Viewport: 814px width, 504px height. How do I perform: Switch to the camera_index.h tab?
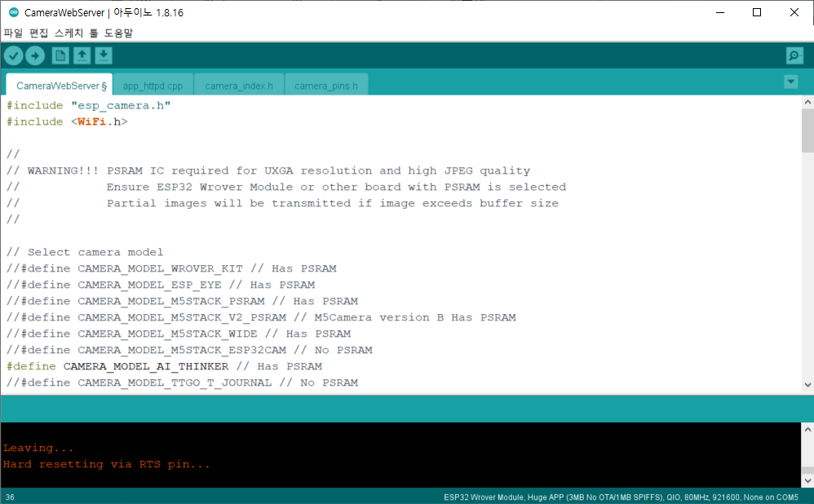point(239,86)
